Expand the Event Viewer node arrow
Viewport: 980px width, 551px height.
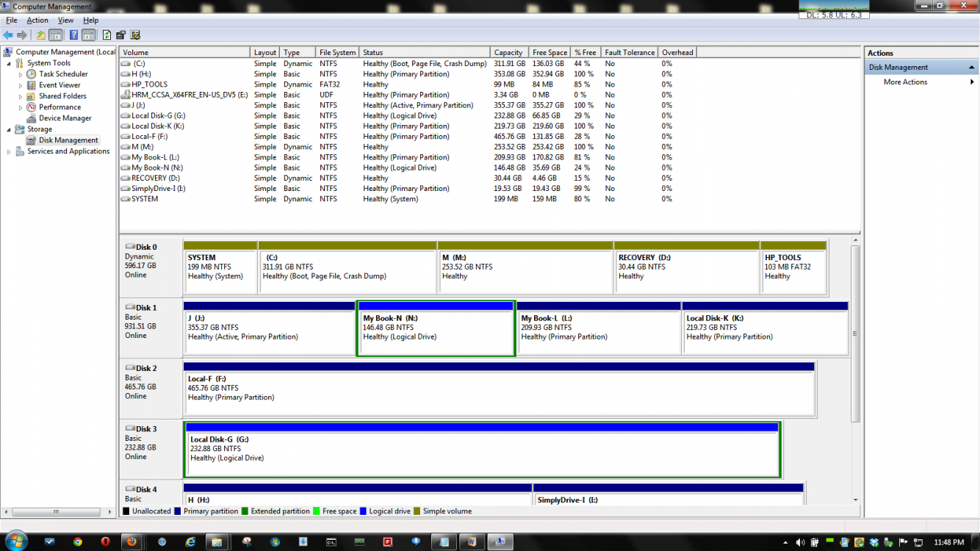point(21,85)
